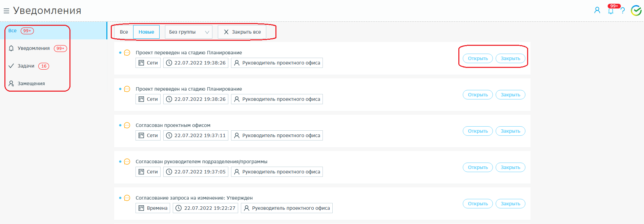Switch filter to Все notifications
This screenshot has width=644, height=224.
coord(124,32)
